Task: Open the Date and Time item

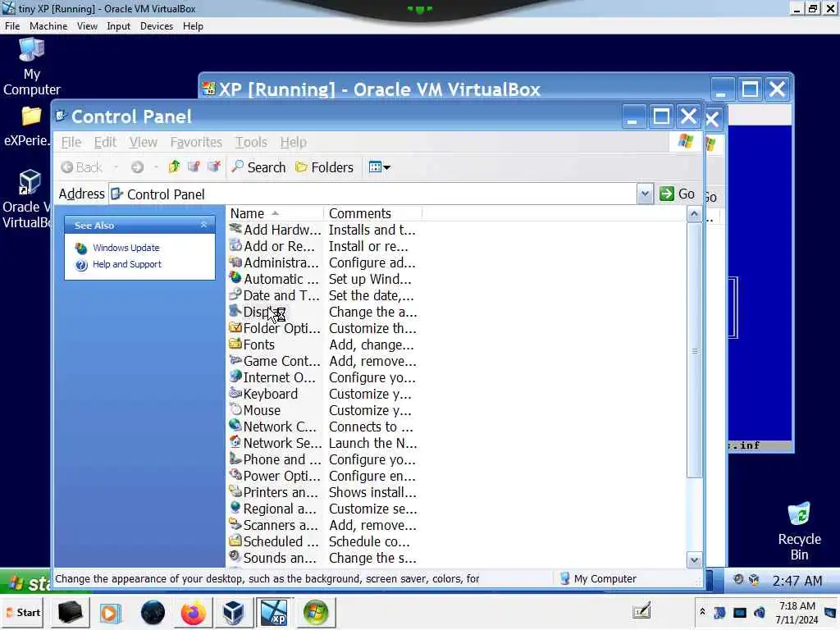Action: click(x=274, y=295)
